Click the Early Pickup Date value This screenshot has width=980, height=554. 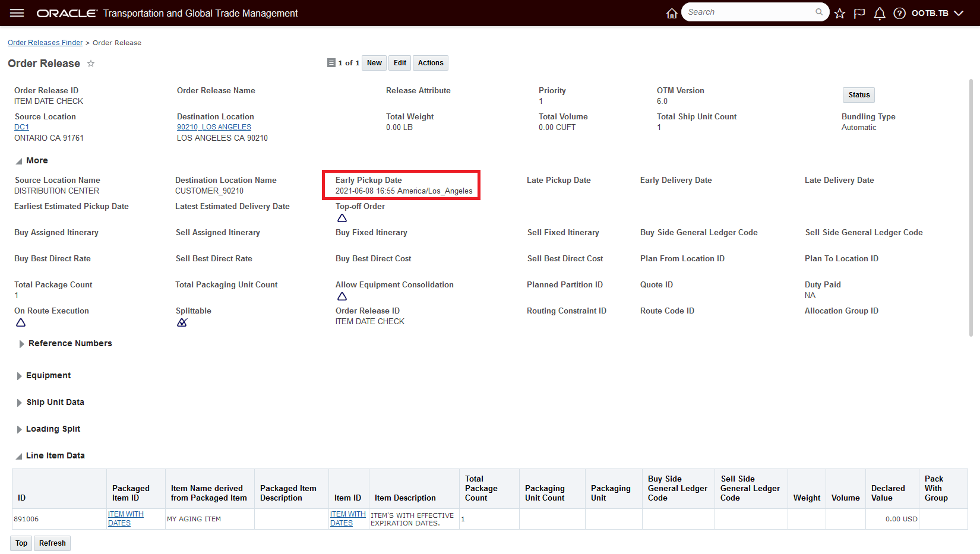[404, 191]
